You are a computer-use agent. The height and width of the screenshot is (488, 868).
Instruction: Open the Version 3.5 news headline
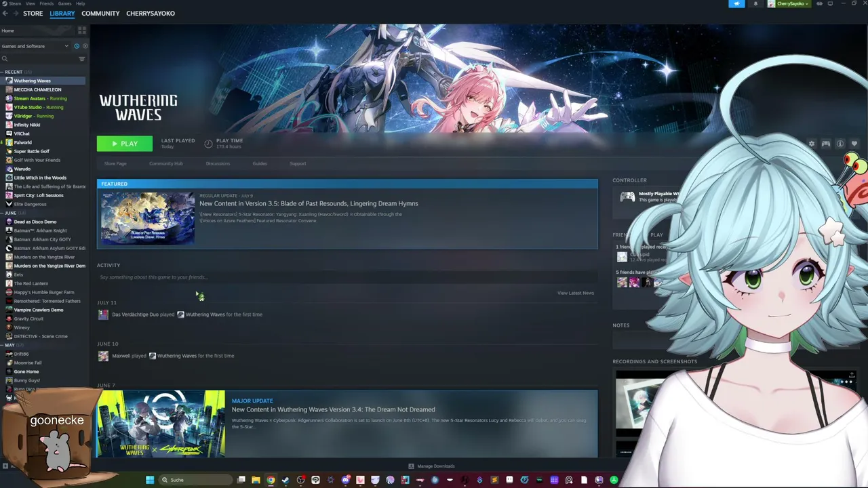309,203
